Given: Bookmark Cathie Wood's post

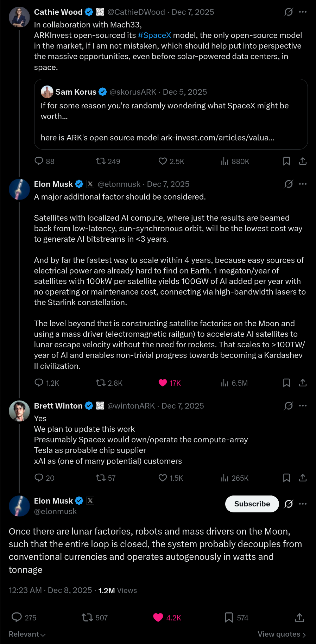Looking at the screenshot, I should [x=286, y=161].
